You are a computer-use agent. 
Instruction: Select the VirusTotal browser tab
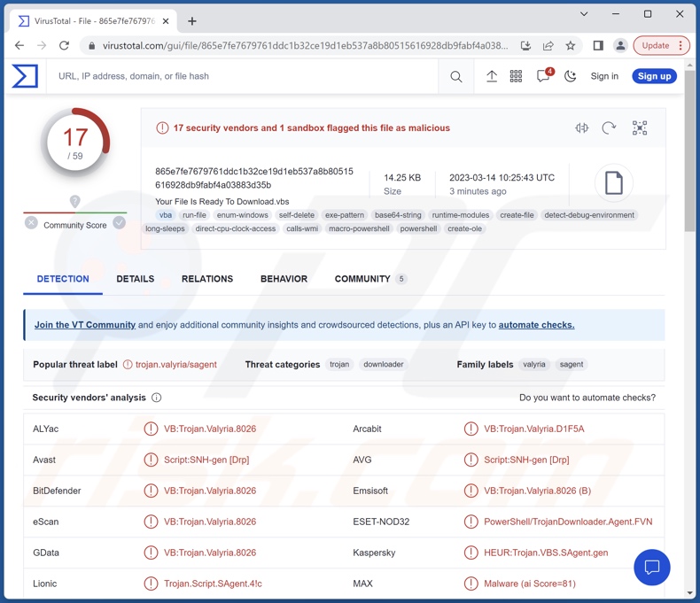94,21
